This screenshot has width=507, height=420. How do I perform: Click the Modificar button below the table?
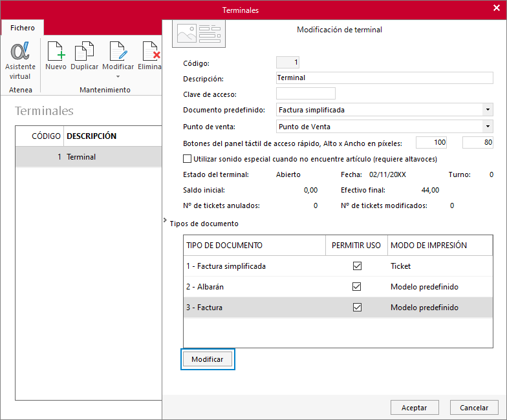[x=208, y=359]
